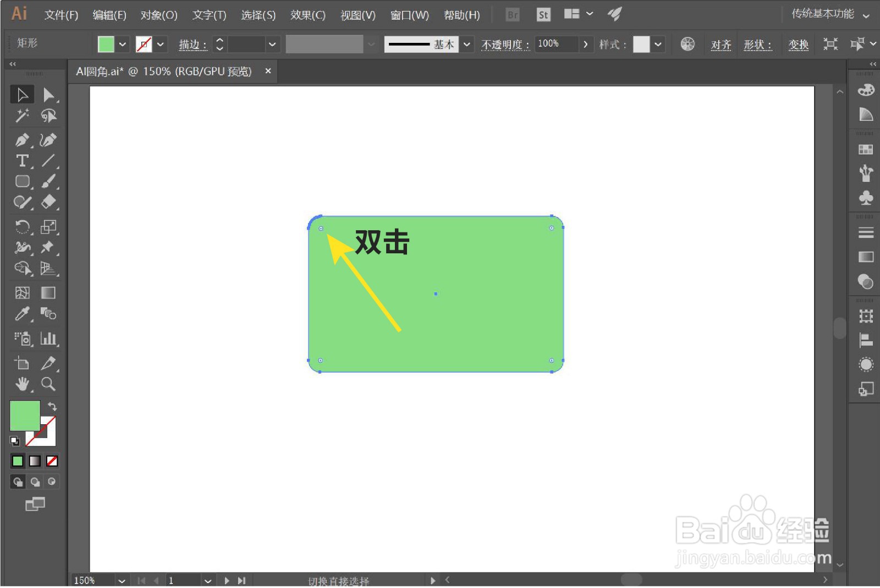Select the Zoom tool
The image size is (880, 588).
click(x=48, y=384)
